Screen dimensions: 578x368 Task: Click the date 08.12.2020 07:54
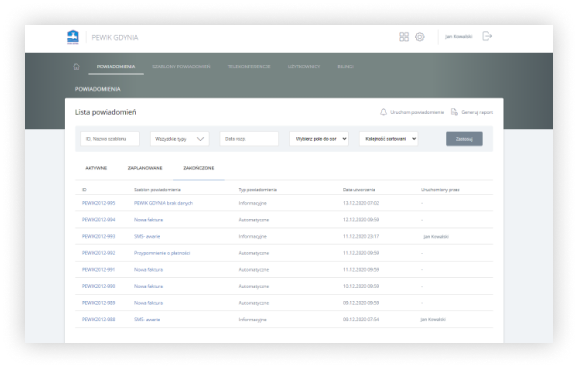pyautogui.click(x=361, y=319)
